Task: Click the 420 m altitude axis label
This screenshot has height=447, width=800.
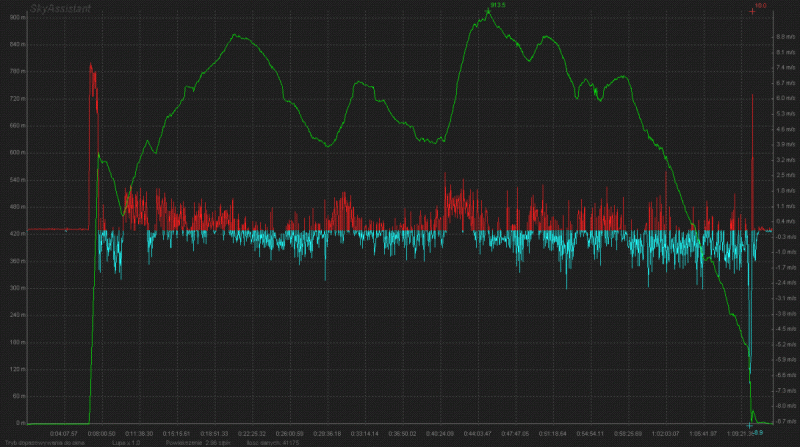Action: pos(15,234)
